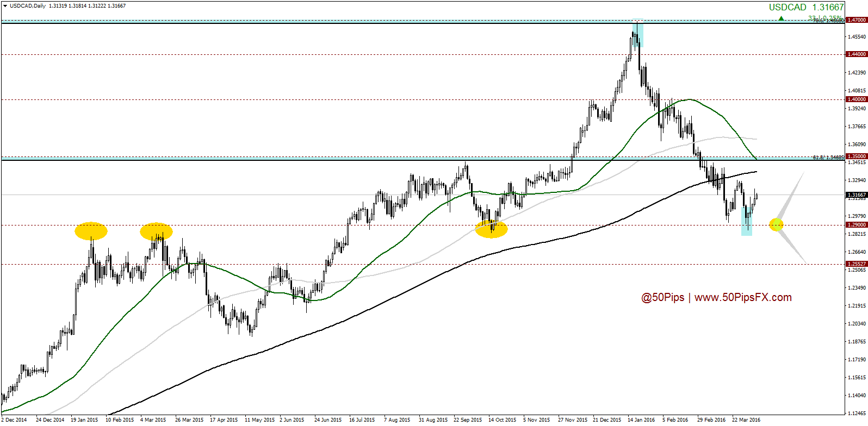Click the 1.25527 price level label

[x=857, y=264]
